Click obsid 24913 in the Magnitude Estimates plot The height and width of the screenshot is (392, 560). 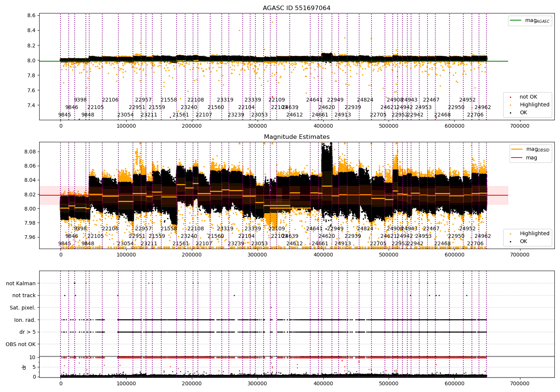click(343, 244)
